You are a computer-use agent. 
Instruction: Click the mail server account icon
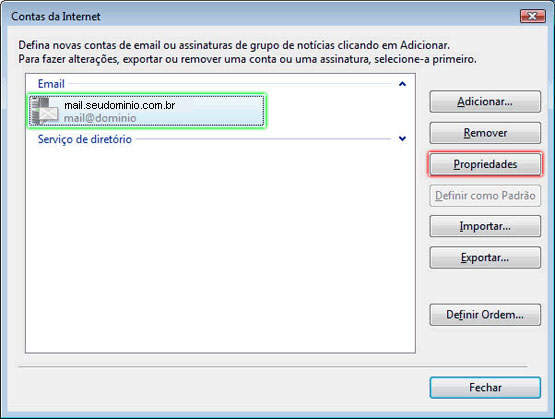(45, 111)
